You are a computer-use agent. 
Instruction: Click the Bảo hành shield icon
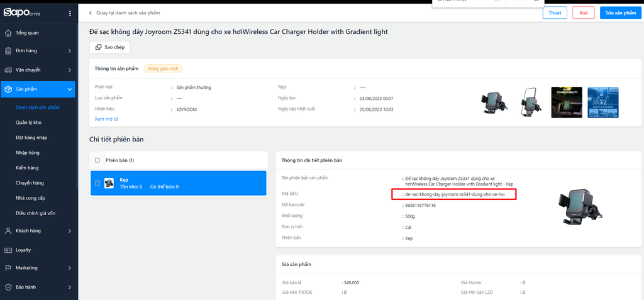click(8, 287)
